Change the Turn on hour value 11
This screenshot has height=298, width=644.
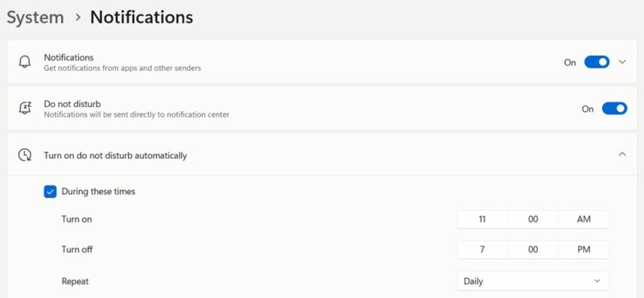pyautogui.click(x=482, y=219)
